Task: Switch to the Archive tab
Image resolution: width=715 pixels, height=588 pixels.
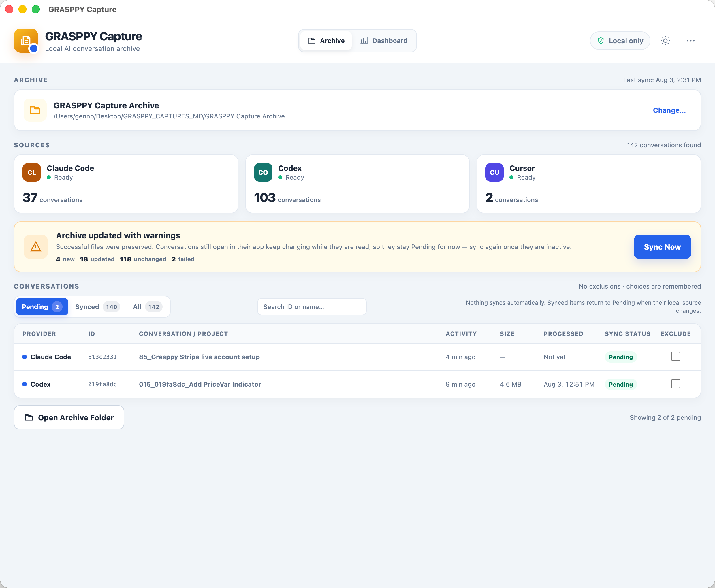Action: click(326, 41)
